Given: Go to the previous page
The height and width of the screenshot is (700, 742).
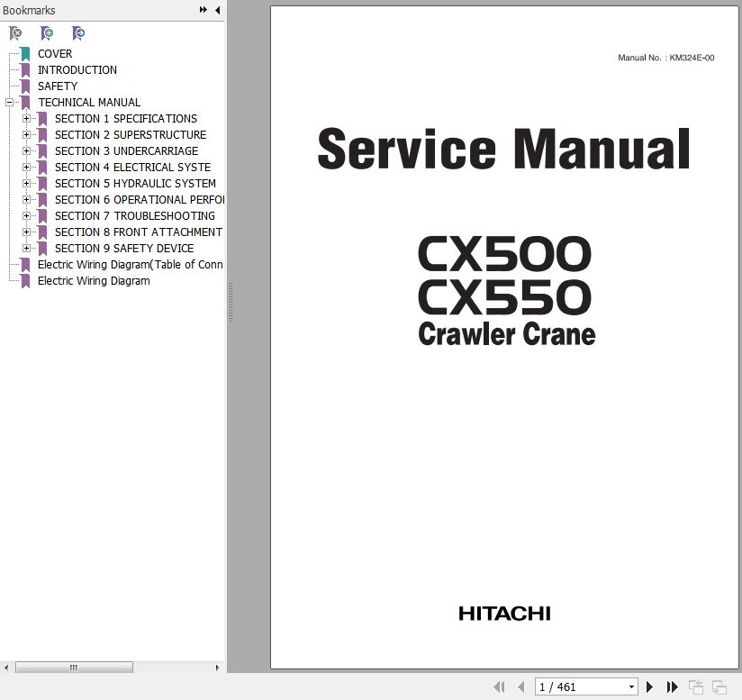Looking at the screenshot, I should pos(521,686).
